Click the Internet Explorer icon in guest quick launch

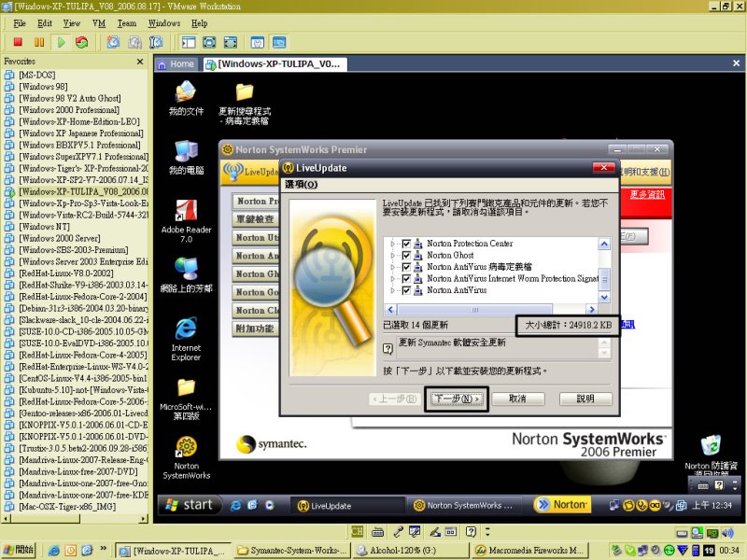235,505
